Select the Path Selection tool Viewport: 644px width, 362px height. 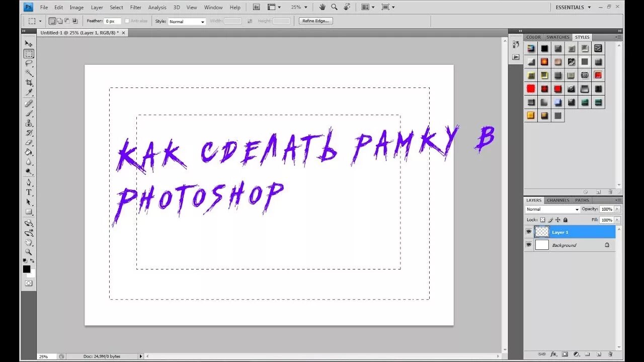(x=29, y=202)
